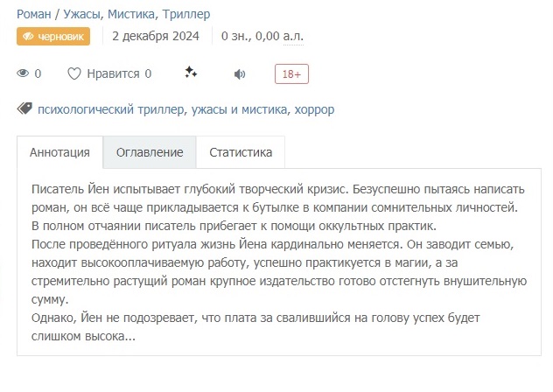The height and width of the screenshot is (392, 553).
Task: Click the tags label icon
Action: [24, 108]
